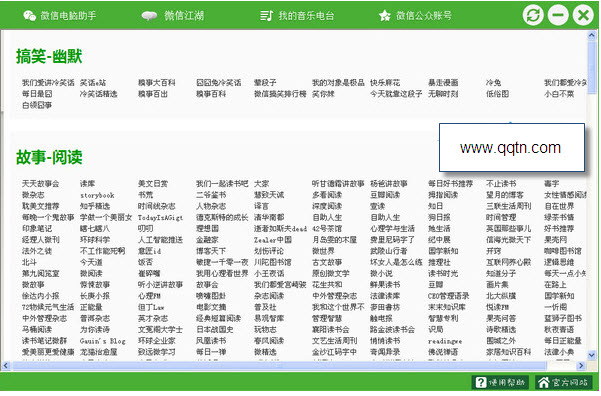Viewport: 601px width, 396px height.
Task: Open 多看阅读
Action: (x=327, y=195)
